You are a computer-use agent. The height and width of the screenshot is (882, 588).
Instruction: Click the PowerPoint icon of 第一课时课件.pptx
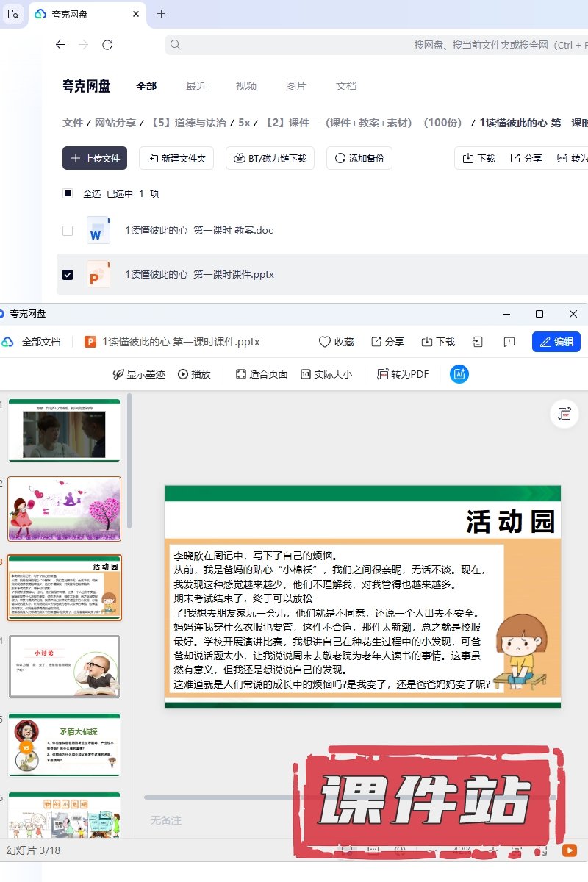click(98, 275)
